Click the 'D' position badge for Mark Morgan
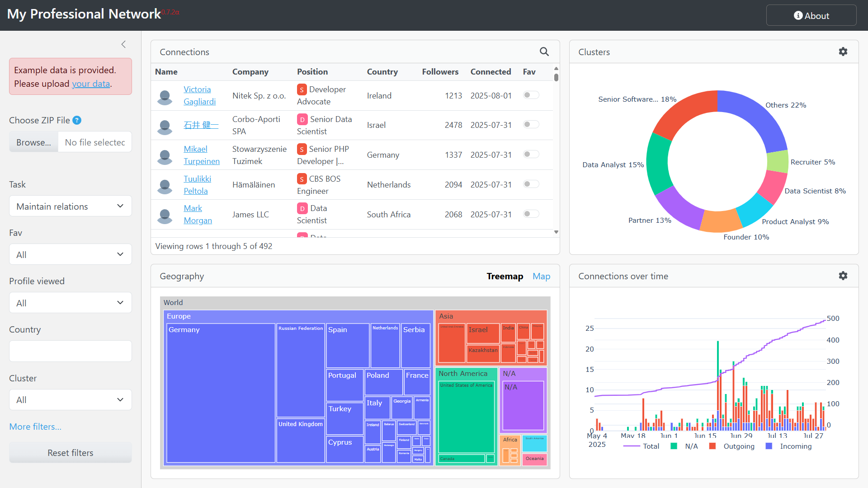This screenshot has width=868, height=488. coord(302,208)
